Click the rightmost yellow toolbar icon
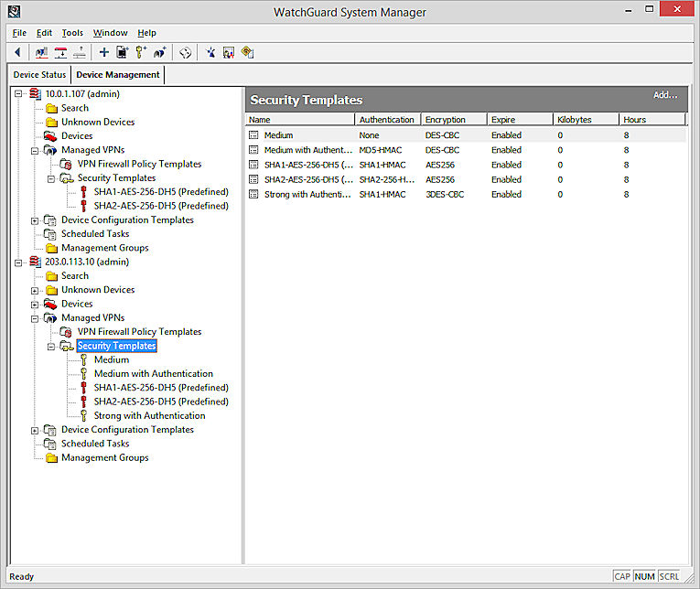Image resolution: width=700 pixels, height=589 pixels. click(247, 53)
